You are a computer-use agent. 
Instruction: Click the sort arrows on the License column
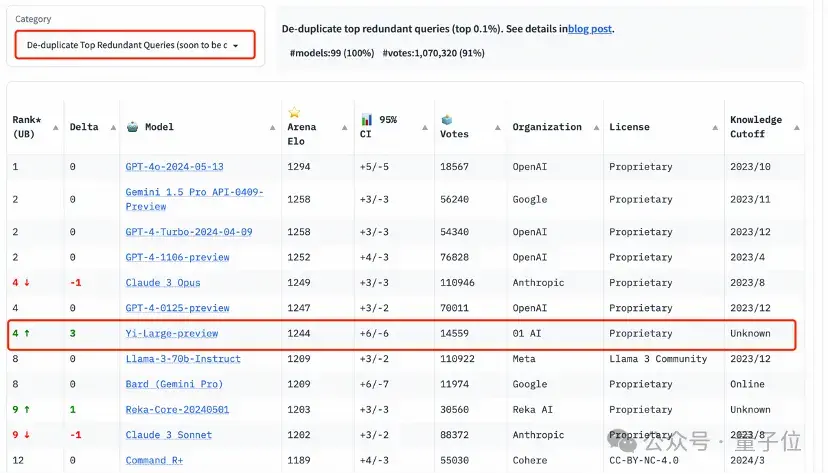coord(714,127)
